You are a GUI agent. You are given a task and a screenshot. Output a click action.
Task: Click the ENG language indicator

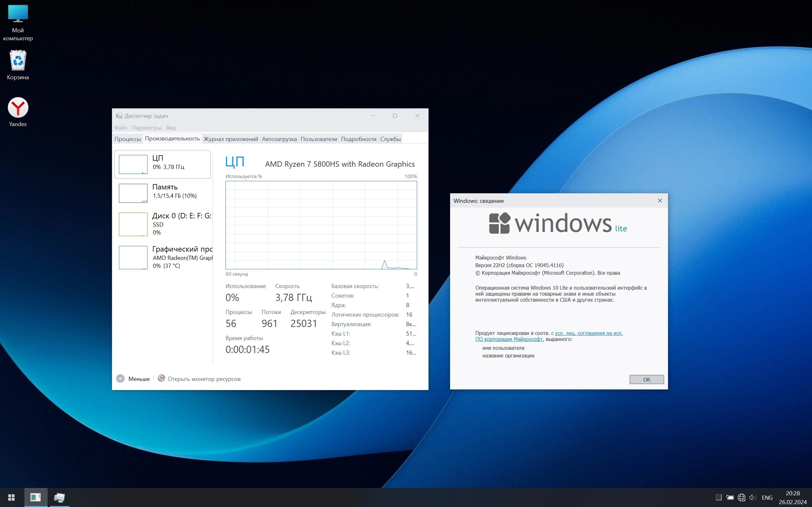pyautogui.click(x=767, y=497)
